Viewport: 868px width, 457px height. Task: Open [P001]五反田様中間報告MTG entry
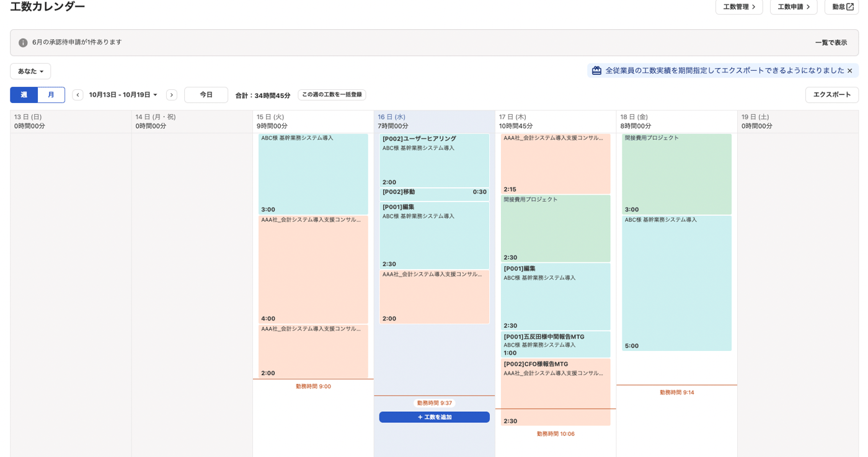pyautogui.click(x=556, y=345)
